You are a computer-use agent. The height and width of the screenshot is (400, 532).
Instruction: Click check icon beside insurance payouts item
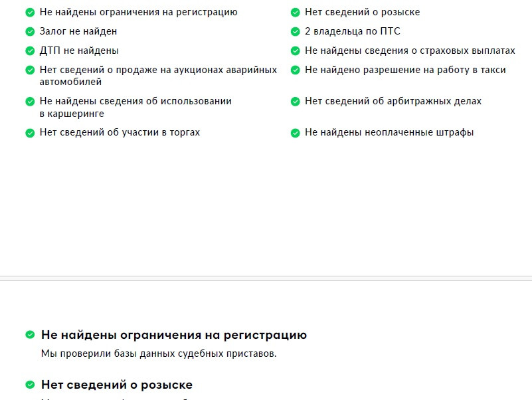296,51
